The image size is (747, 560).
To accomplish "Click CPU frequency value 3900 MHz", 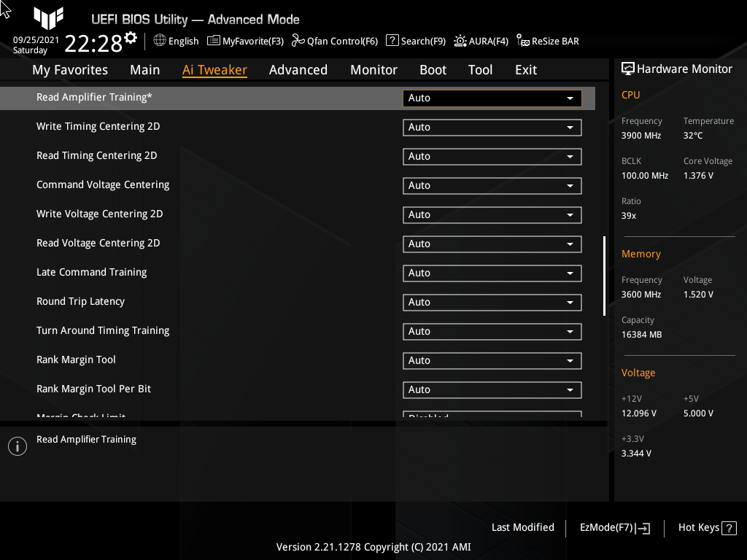I will click(641, 136).
